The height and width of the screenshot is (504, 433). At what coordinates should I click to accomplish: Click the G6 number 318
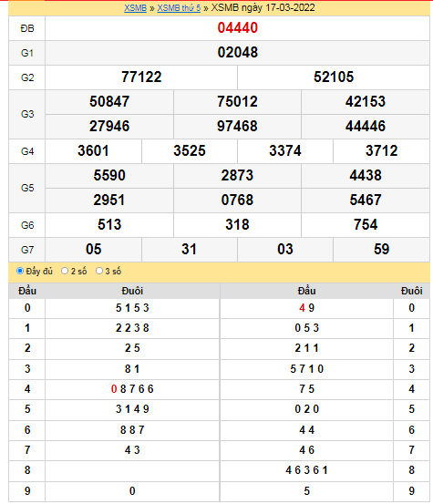pyautogui.click(x=237, y=225)
